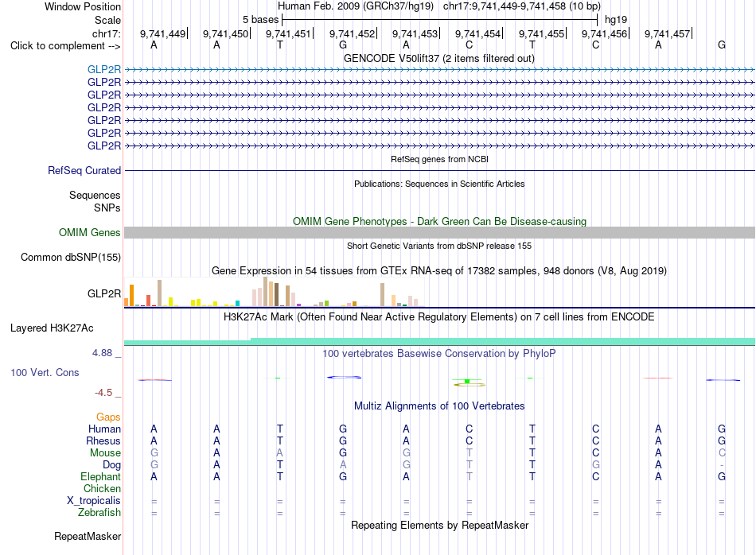Screen dimensions: 756x555
Task: Open the 'H3K27Ac Mark' ENCODE track title
Action: (439, 317)
